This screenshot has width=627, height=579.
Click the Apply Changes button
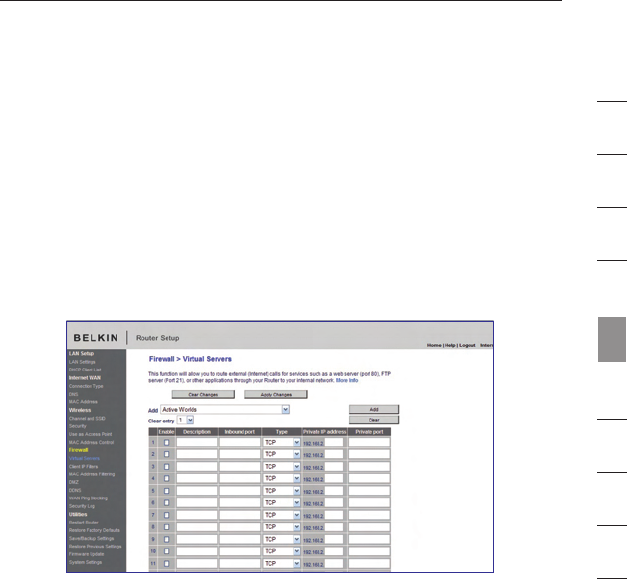coord(276,395)
